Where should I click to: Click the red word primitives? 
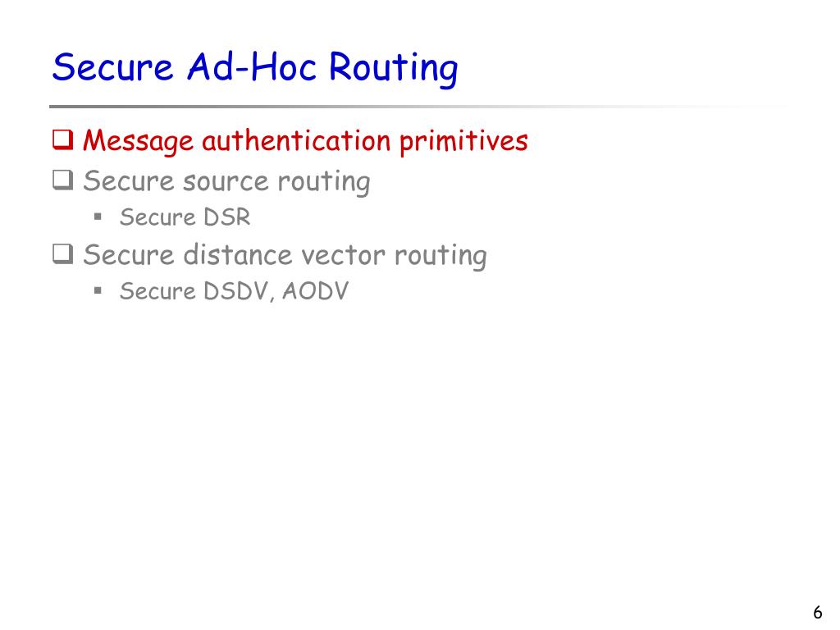point(464,142)
